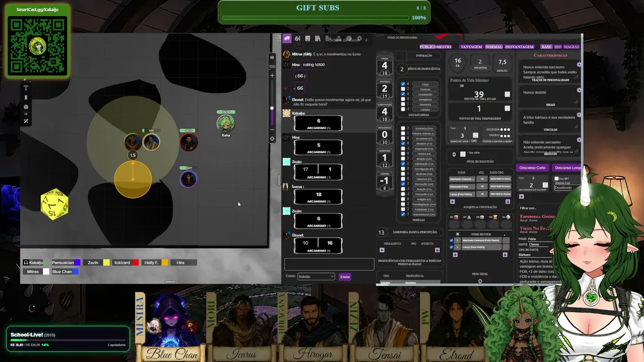
Task: Toggle the Acrobacia skill proficiency checkbox
Action: click(x=403, y=128)
